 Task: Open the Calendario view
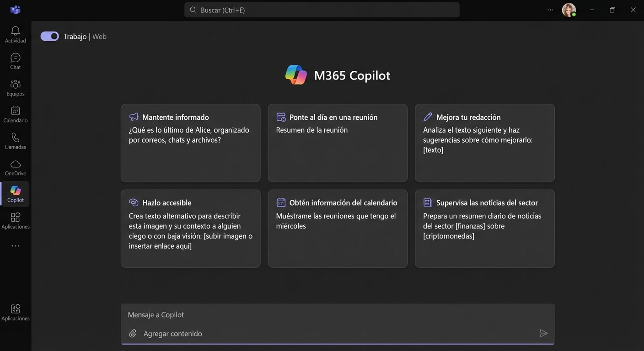(15, 113)
